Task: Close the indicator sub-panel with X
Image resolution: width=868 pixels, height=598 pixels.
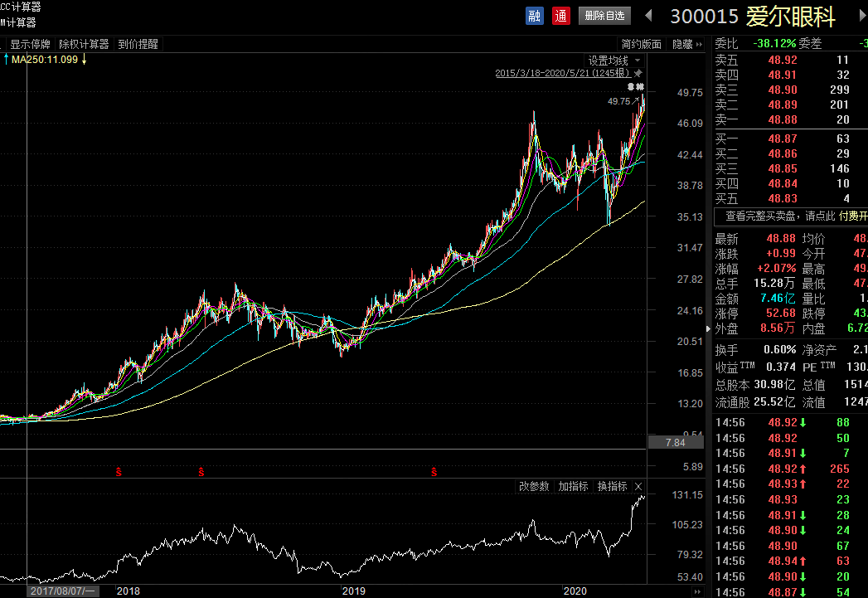Action: click(638, 486)
